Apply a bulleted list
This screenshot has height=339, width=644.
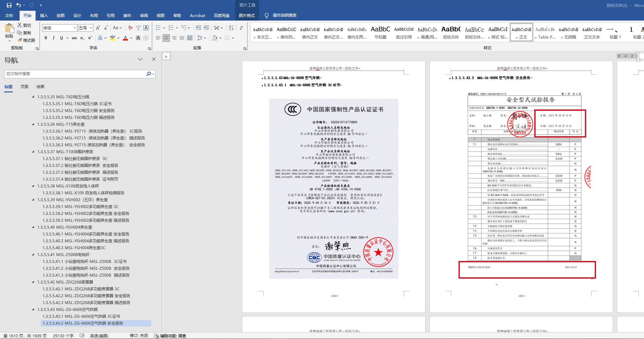[158, 28]
